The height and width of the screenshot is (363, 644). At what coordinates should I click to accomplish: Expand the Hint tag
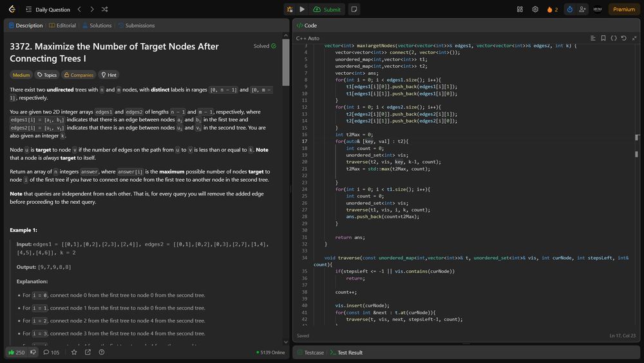click(109, 75)
